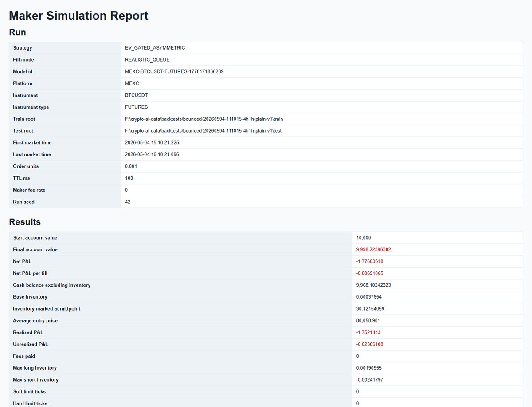Click the Order units label

pos(26,166)
